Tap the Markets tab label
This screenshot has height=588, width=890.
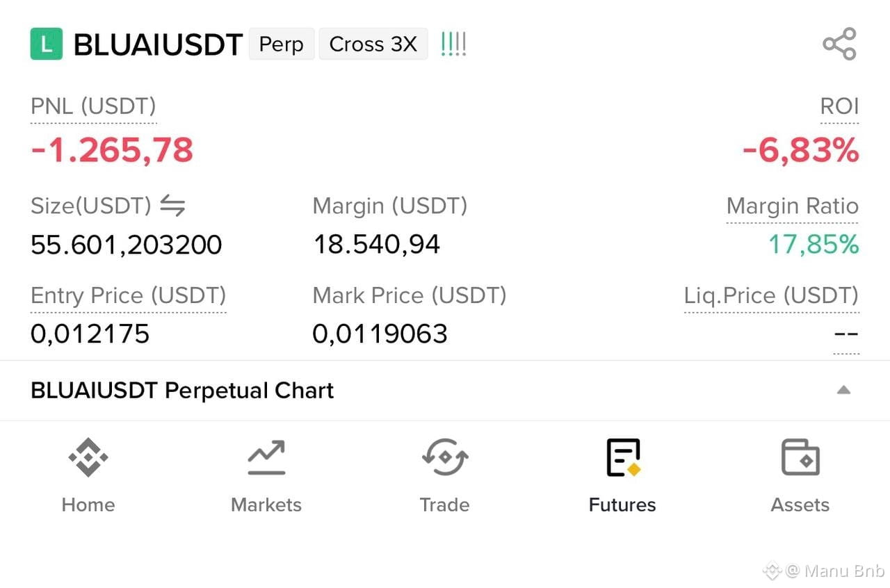(x=266, y=505)
